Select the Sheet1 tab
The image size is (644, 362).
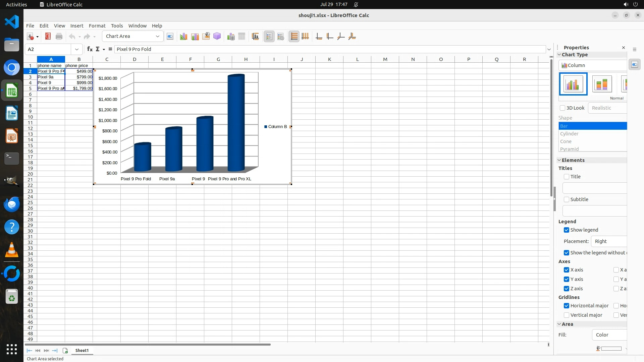pos(82,351)
